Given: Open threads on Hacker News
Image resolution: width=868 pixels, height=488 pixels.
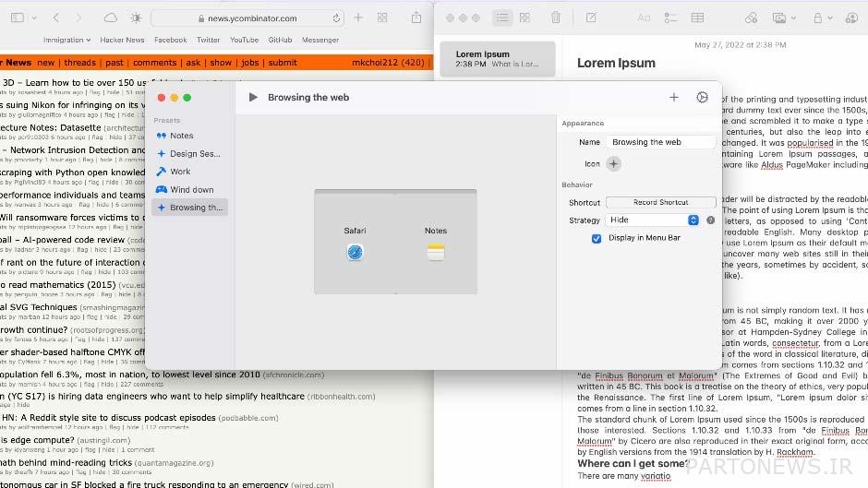Looking at the screenshot, I should [x=79, y=63].
